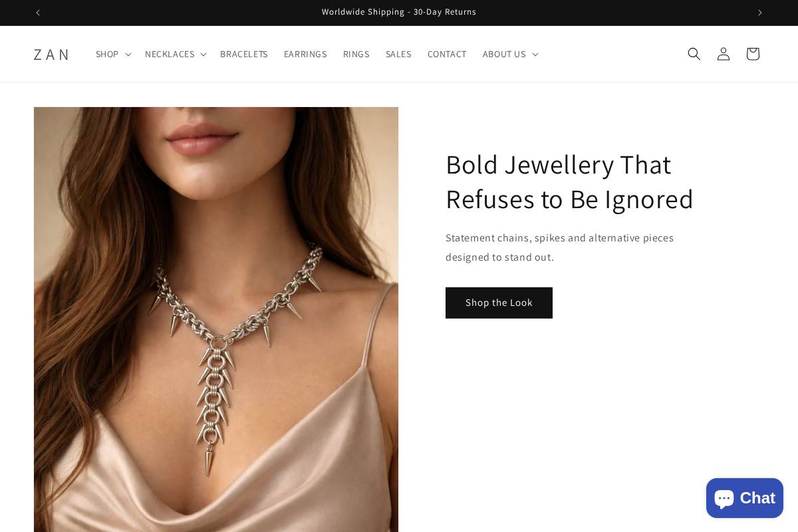
Task: Open the NECKLACES dropdown
Action: (174, 54)
